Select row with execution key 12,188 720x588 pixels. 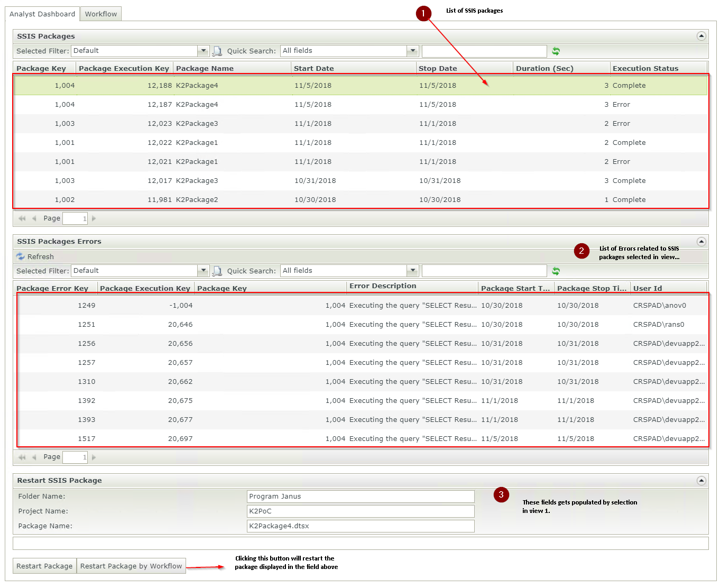(x=361, y=86)
